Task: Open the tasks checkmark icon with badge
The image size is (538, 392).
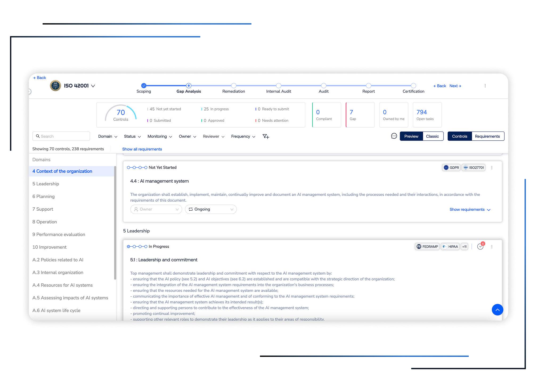Action: 480,247
